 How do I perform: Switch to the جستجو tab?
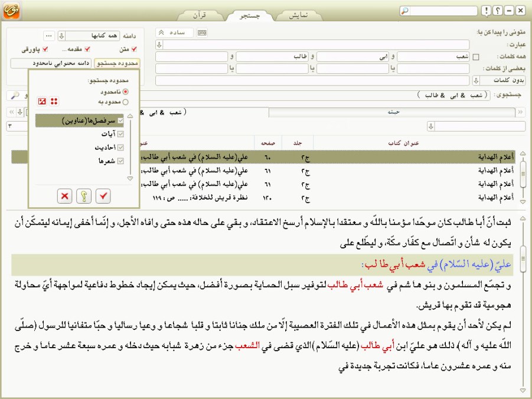point(250,15)
